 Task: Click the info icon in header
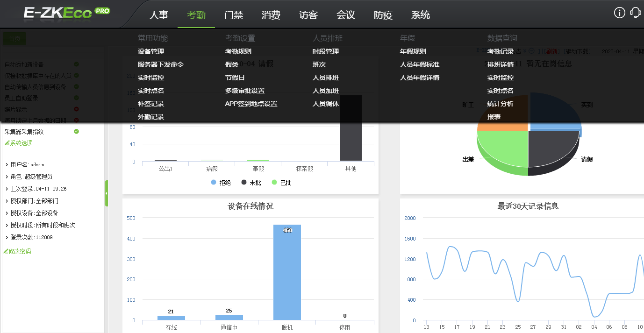tap(619, 13)
